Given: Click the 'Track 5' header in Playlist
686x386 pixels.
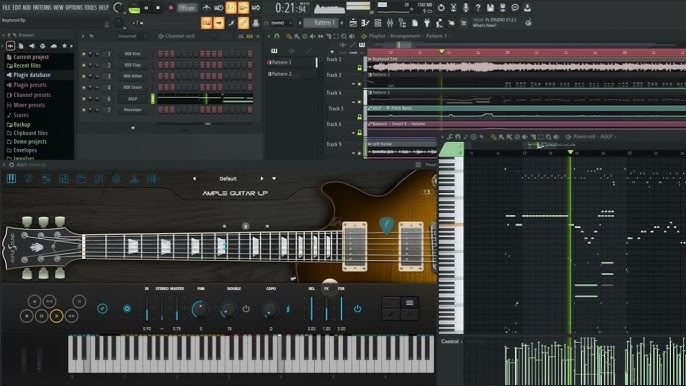Looking at the screenshot, I should (x=336, y=109).
